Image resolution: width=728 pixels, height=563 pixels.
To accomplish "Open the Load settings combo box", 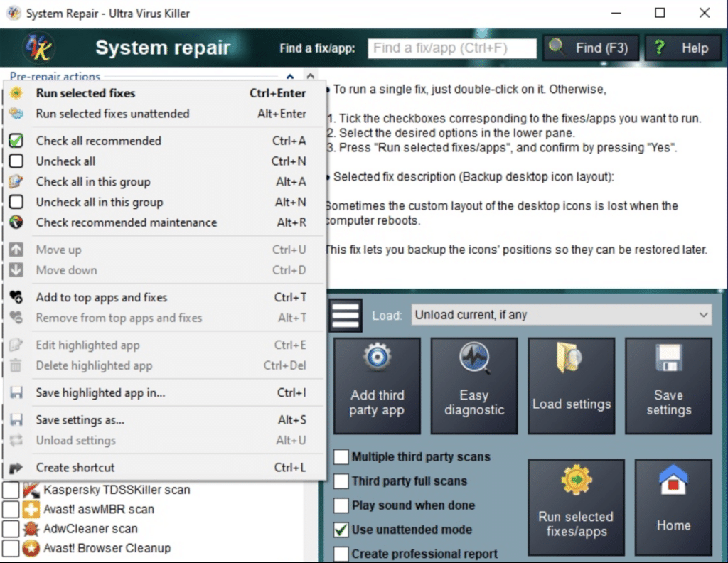I will click(562, 314).
